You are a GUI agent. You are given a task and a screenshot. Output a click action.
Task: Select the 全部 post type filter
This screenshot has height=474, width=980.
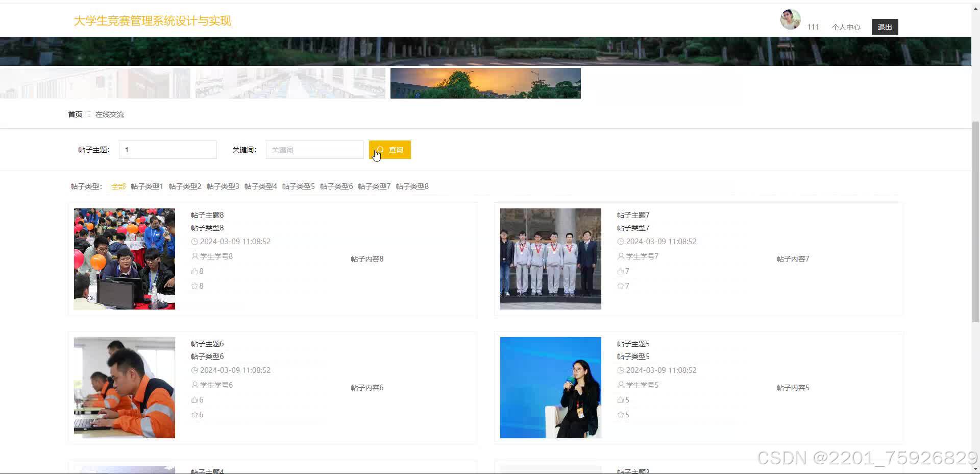coord(118,186)
